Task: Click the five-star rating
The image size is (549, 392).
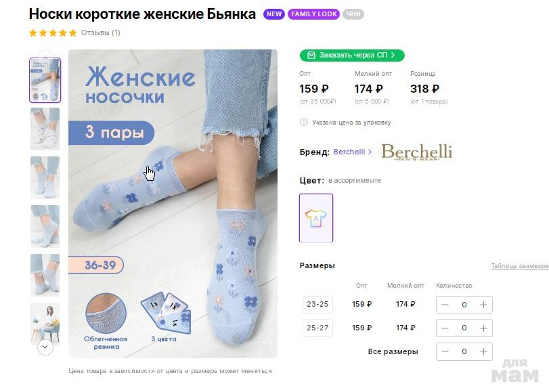Action: pyautogui.click(x=53, y=32)
